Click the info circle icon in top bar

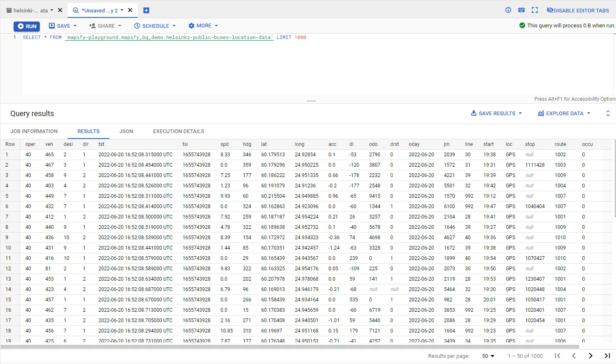coord(508,10)
